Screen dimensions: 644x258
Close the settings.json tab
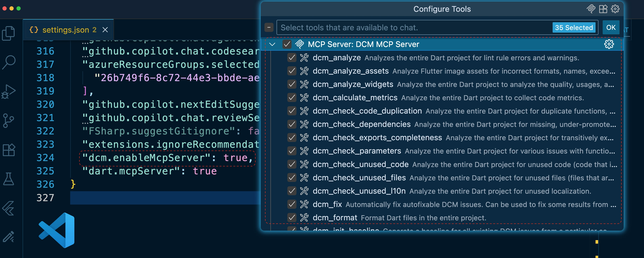click(105, 30)
